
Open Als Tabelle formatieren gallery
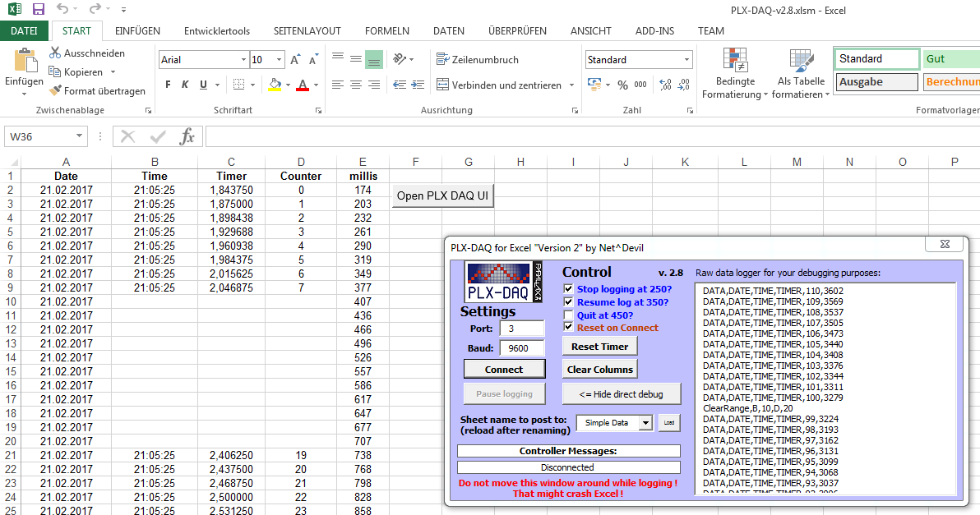[x=801, y=74]
